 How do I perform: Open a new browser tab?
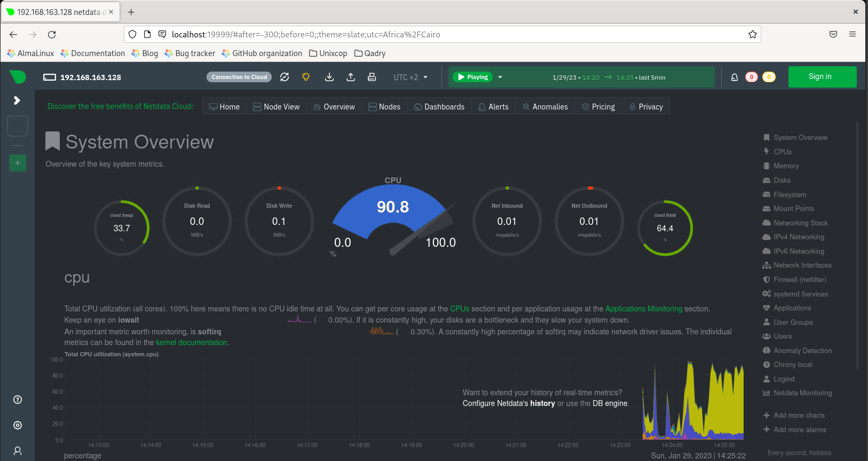131,12
